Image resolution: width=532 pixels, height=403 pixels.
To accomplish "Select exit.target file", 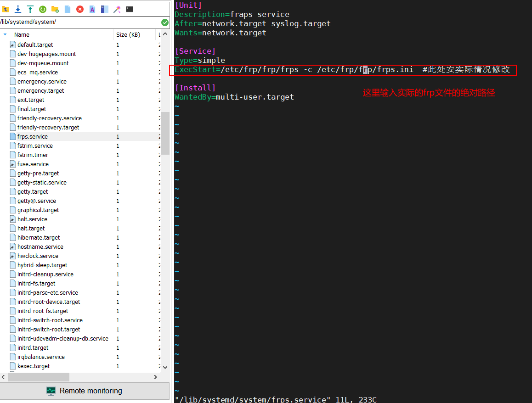I will (31, 100).
